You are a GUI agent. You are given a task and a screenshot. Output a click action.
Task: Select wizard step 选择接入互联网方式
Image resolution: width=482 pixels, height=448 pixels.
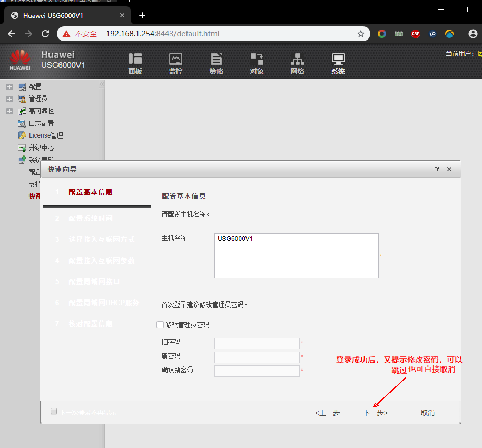[102, 239]
